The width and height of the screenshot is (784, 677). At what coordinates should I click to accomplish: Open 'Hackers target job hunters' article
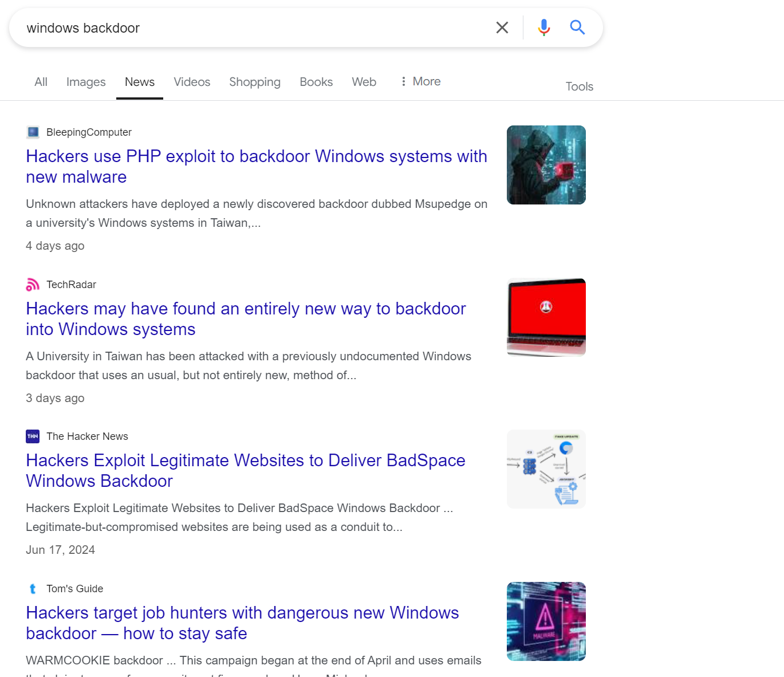coord(242,623)
